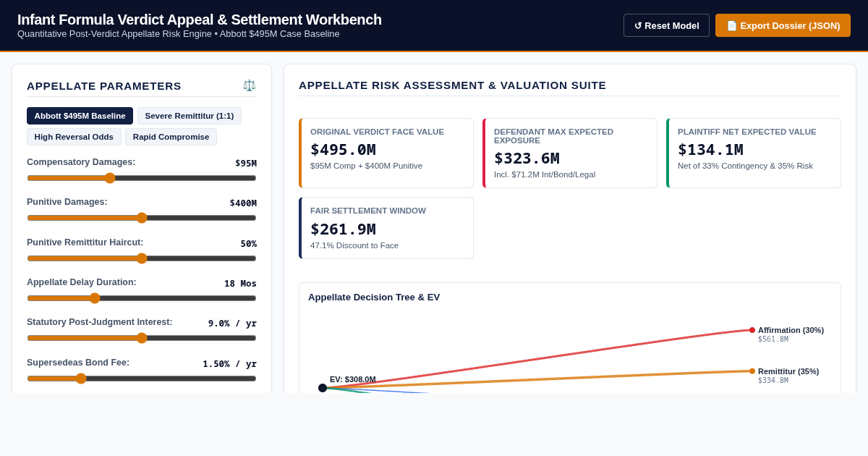Click the Plaintiff Net Expected Value card
The width and height of the screenshot is (868, 456).
click(x=754, y=153)
